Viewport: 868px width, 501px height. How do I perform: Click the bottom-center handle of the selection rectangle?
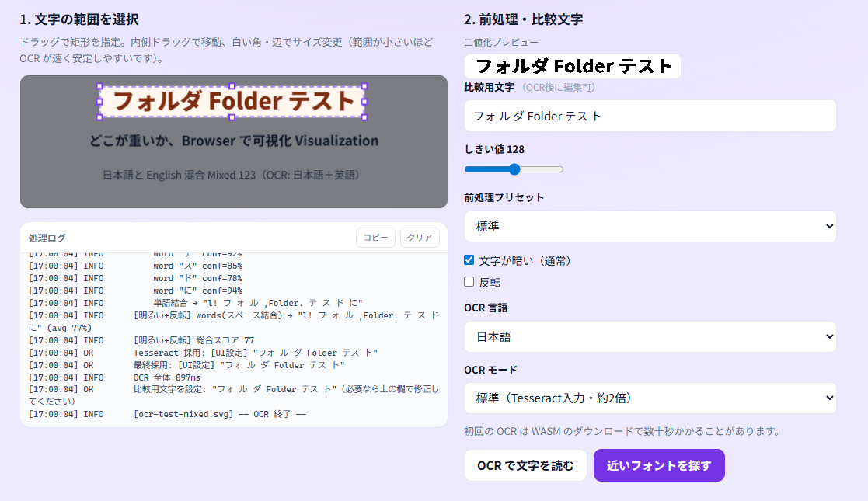pyautogui.click(x=232, y=117)
